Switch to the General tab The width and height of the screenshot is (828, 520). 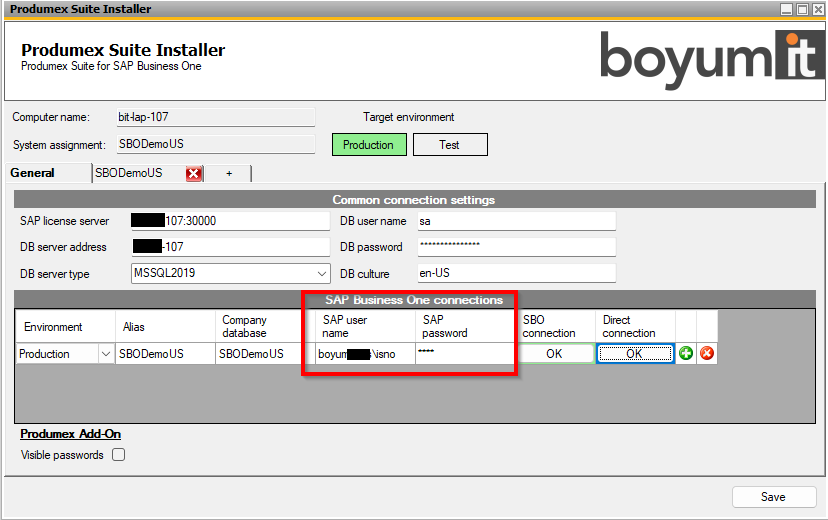pyautogui.click(x=48, y=173)
